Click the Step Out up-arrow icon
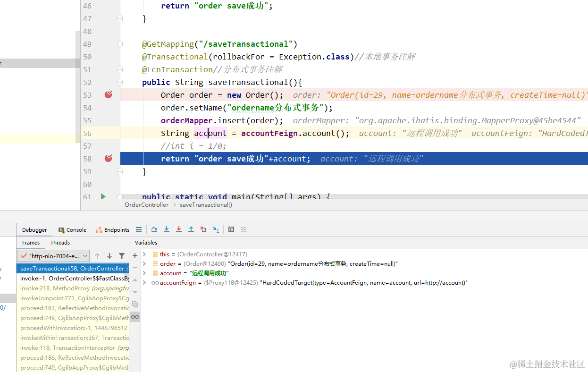This screenshot has width=588, height=372. (x=191, y=229)
